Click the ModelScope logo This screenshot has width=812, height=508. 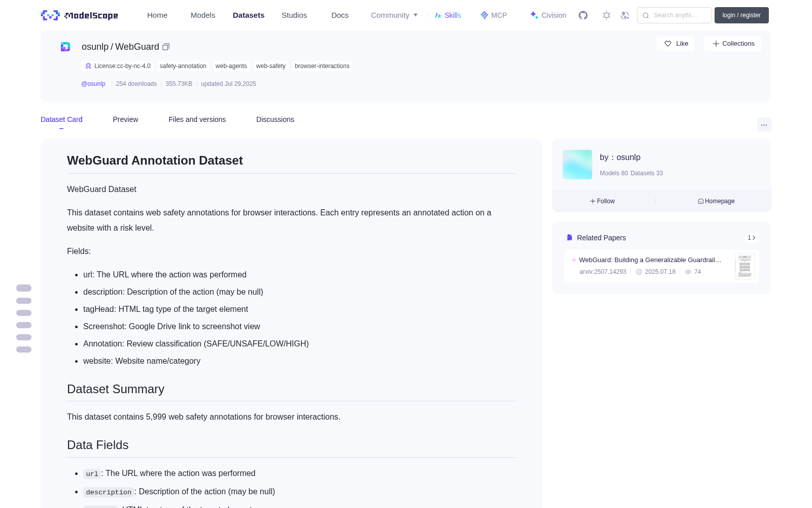click(80, 15)
